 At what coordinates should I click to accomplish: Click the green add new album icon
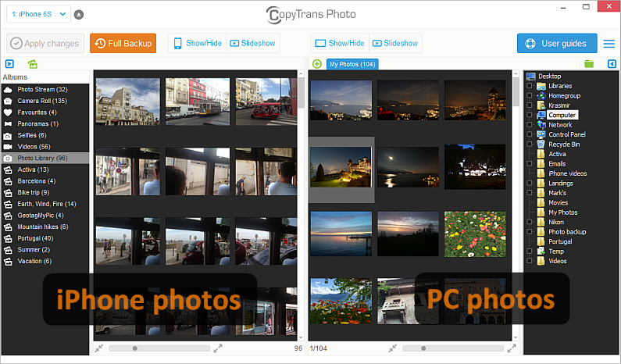(33, 64)
